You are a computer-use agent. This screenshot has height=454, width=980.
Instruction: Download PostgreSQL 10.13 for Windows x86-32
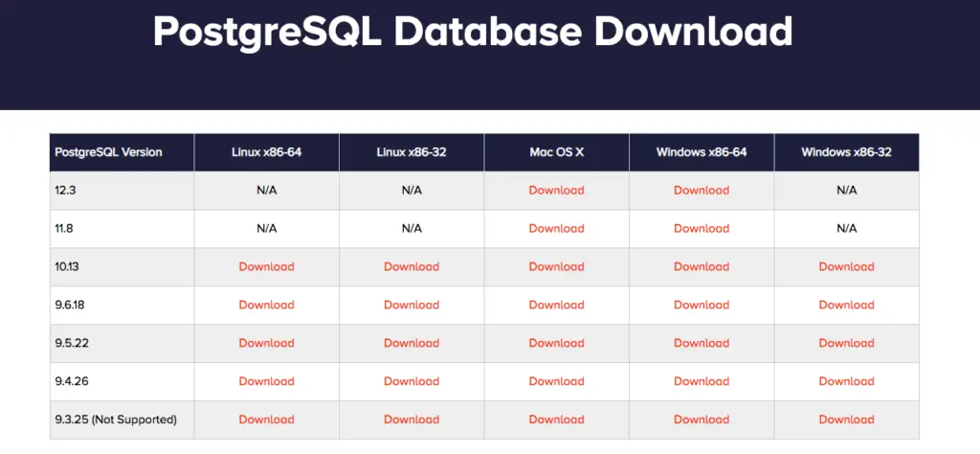pos(846,266)
